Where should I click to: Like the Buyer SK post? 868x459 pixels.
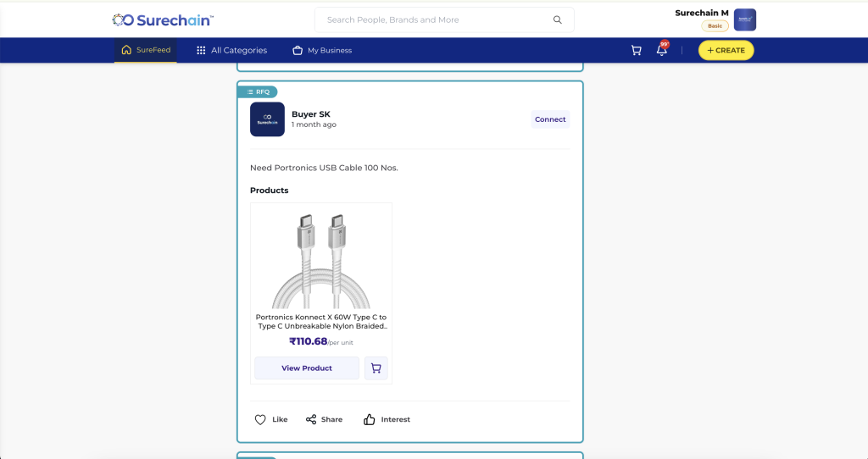coord(270,420)
